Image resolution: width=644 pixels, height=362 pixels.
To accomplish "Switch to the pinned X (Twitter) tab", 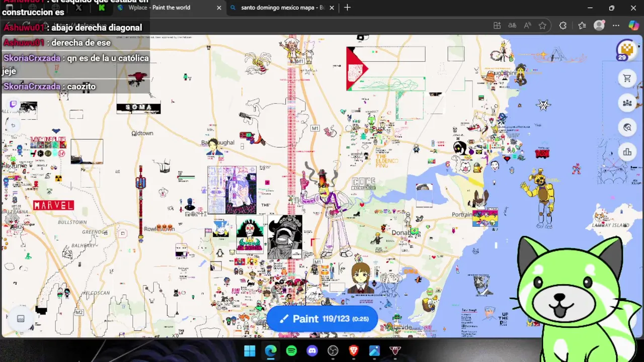I will pyautogui.click(x=78, y=8).
